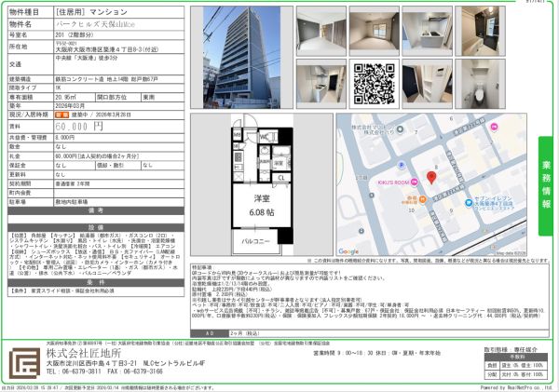Open the photo of room with dark accent wall
The width and height of the screenshot is (559, 392).
(x=321, y=31)
